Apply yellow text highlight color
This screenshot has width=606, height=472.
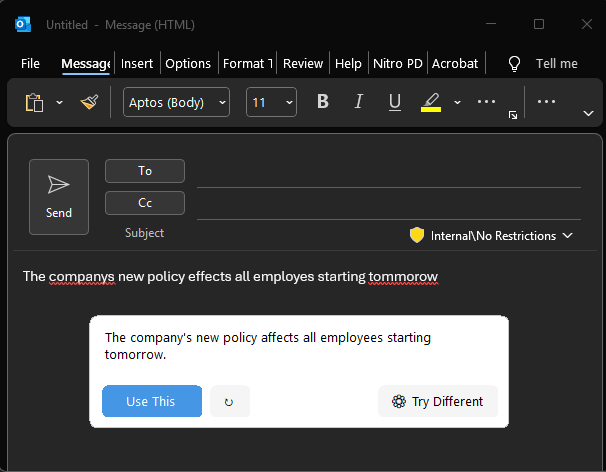click(431, 102)
